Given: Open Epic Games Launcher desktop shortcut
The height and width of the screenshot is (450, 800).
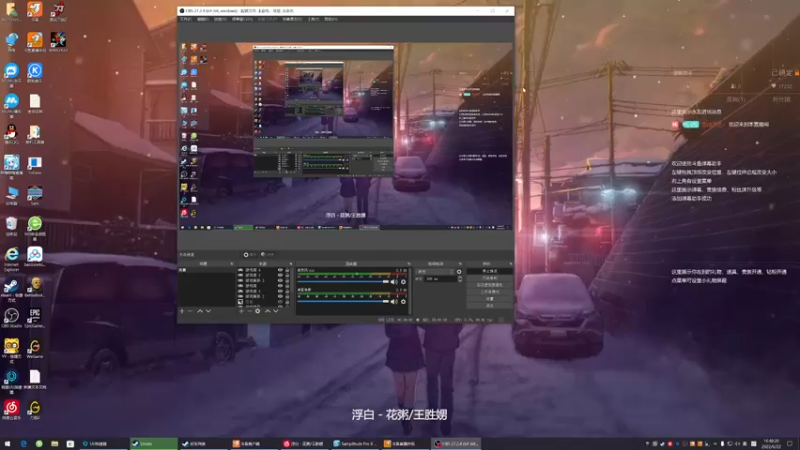Looking at the screenshot, I should click(35, 318).
